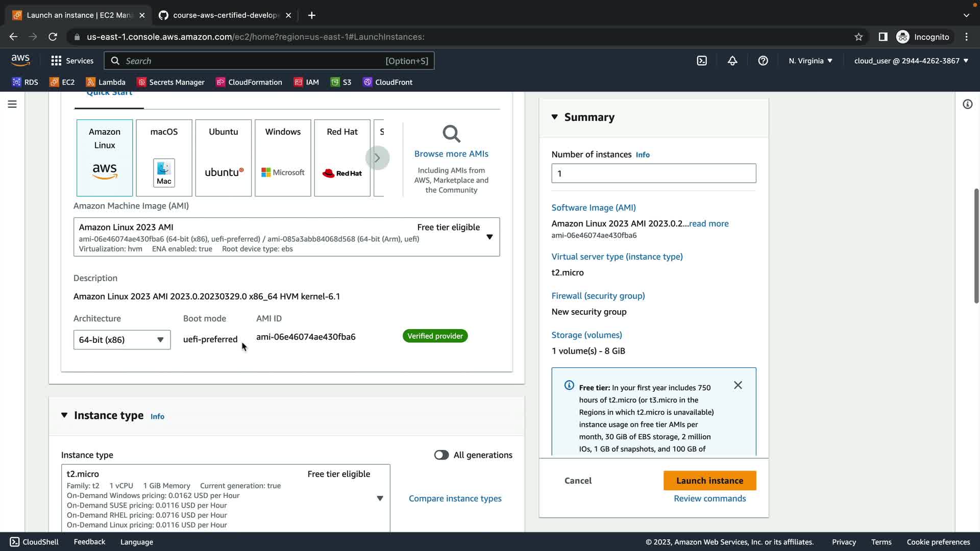Viewport: 980px width, 551px height.
Task: Click Browse more AMIs magnifier
Action: point(451,134)
